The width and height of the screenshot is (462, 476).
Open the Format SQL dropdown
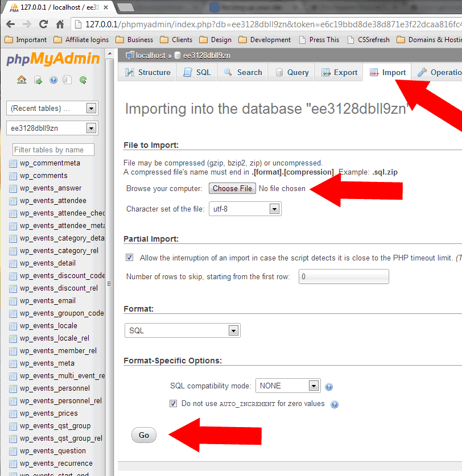click(x=183, y=330)
